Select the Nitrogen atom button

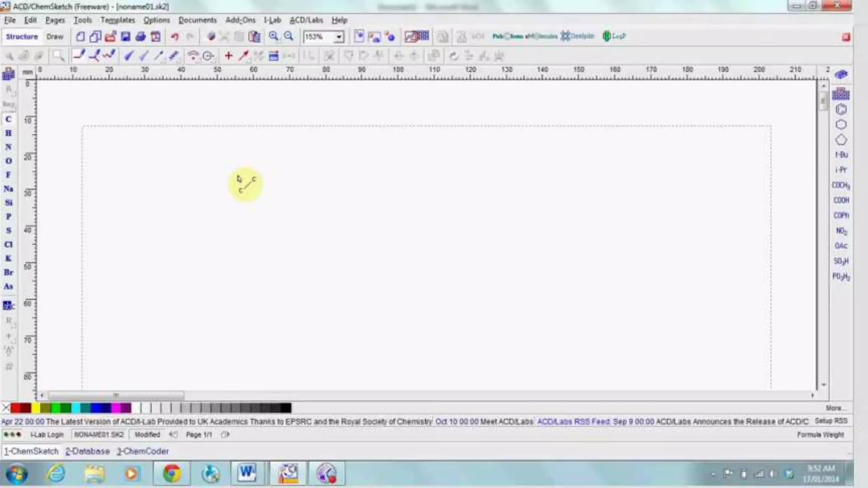8,147
